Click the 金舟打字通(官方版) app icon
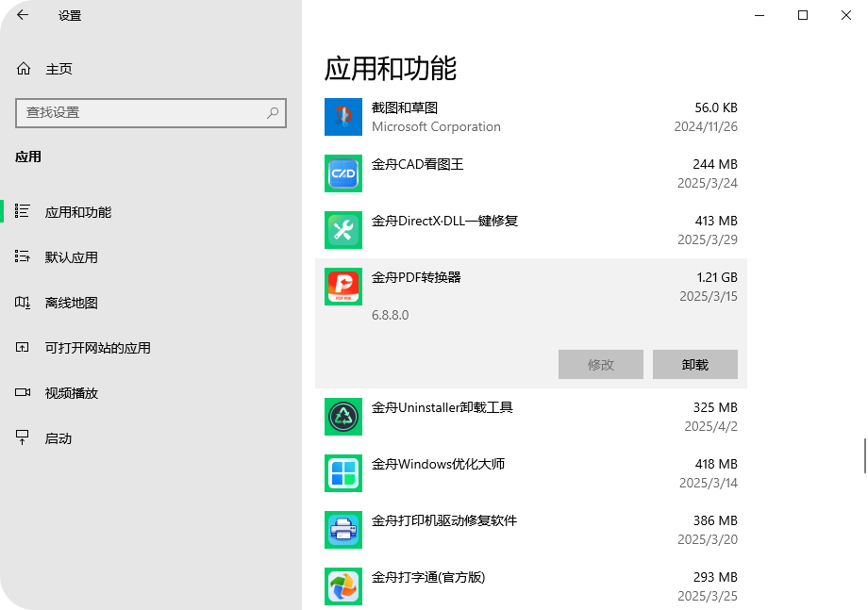868x610 pixels. pyautogui.click(x=343, y=586)
